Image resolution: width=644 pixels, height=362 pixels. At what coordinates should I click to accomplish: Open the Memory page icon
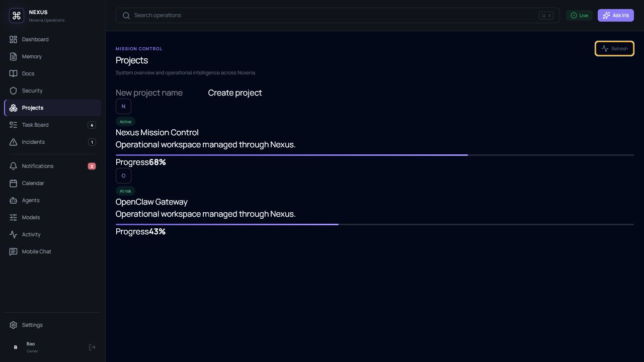[x=14, y=56]
